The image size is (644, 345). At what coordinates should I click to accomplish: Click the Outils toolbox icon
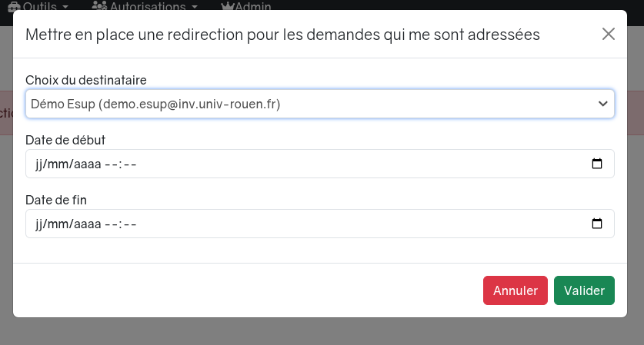[x=12, y=5]
